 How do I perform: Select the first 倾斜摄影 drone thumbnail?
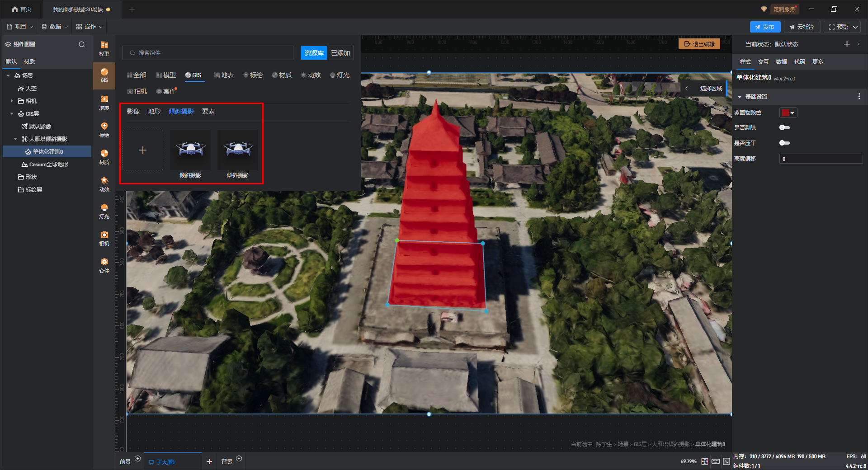point(190,150)
